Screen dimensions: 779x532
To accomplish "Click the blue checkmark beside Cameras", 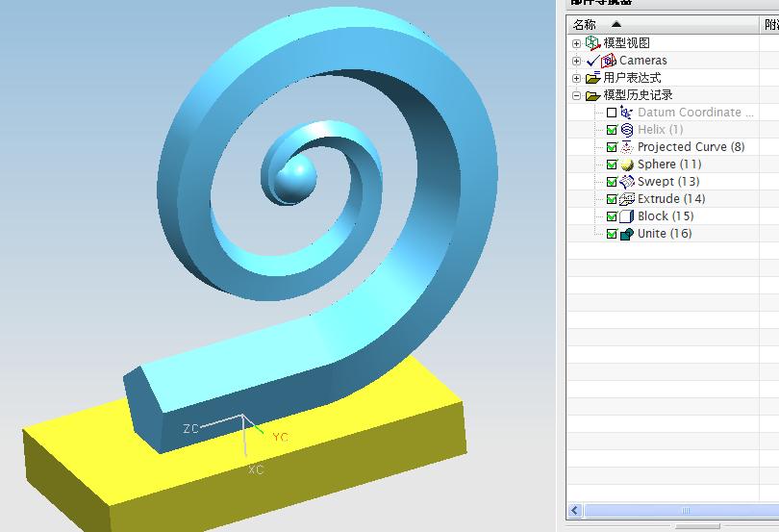I will (592, 61).
